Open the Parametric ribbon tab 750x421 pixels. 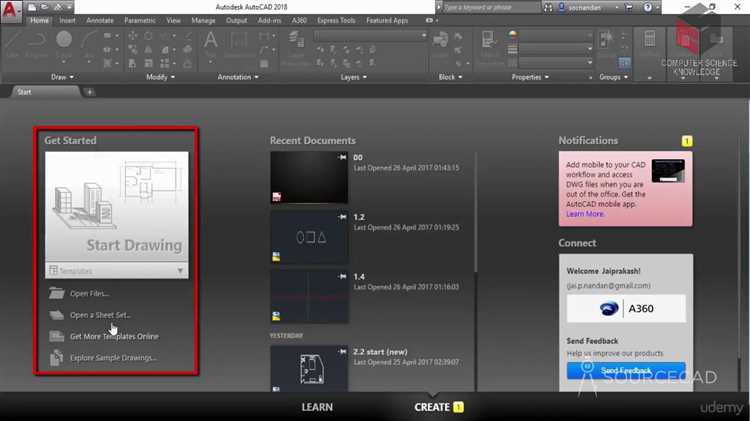pyautogui.click(x=140, y=21)
